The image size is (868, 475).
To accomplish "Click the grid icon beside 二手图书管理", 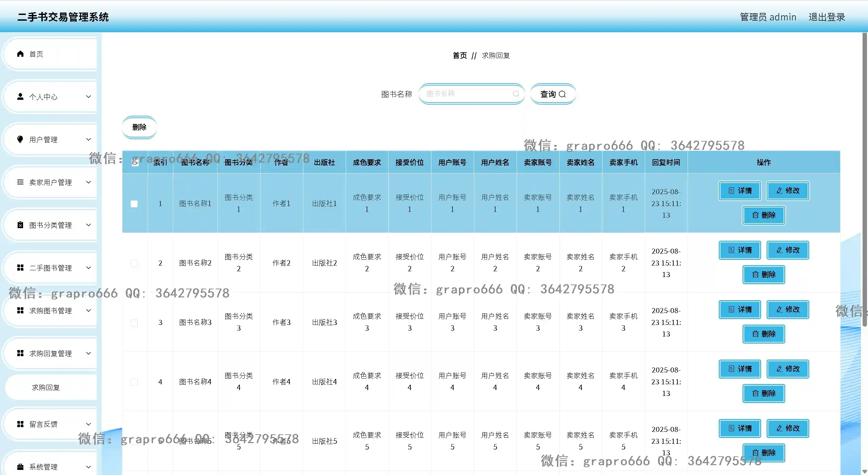I will pos(20,268).
